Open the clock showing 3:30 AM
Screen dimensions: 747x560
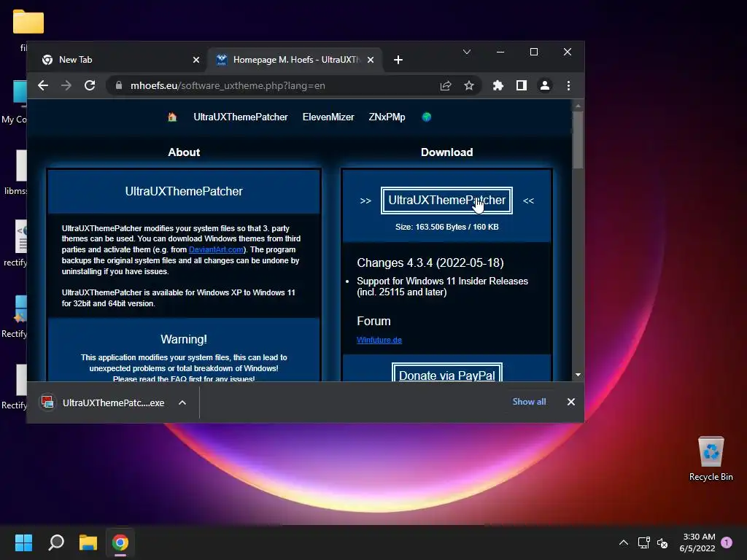pyautogui.click(x=697, y=542)
